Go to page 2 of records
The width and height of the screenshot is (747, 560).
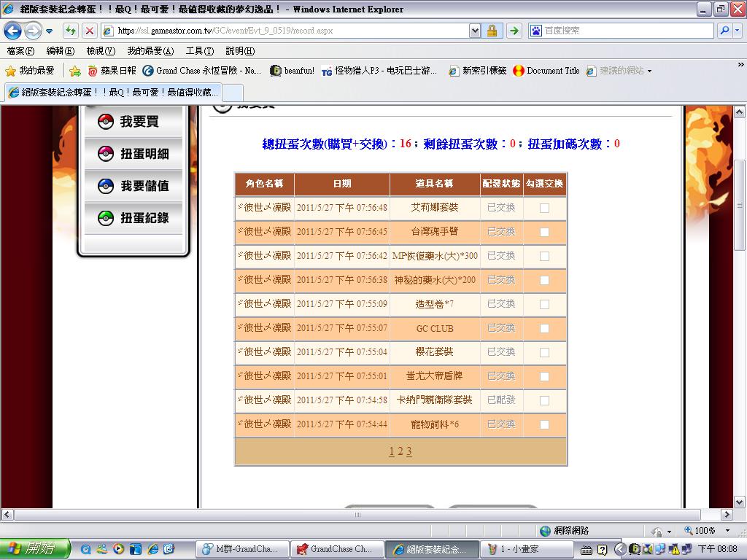point(400,451)
